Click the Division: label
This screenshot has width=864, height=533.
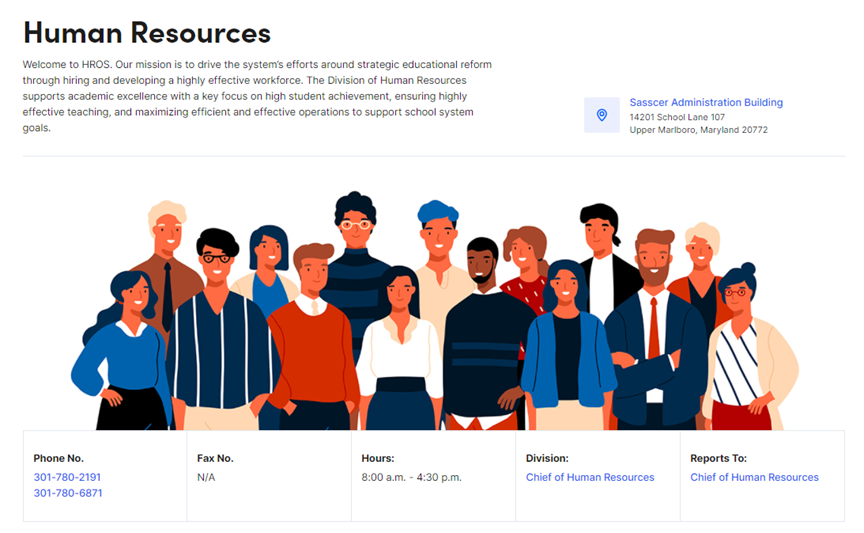(547, 458)
